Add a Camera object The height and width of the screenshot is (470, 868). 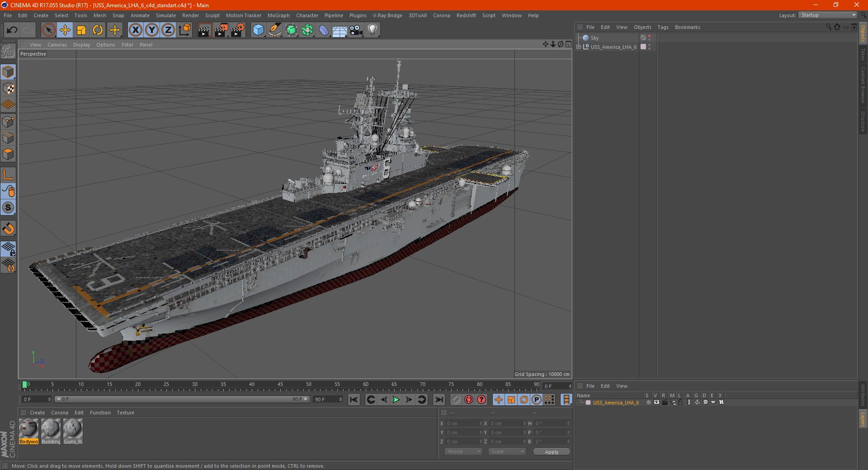point(356,30)
